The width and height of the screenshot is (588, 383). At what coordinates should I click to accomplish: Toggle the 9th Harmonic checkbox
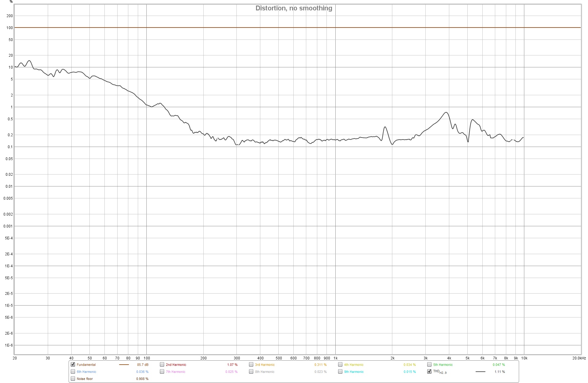pos(340,371)
